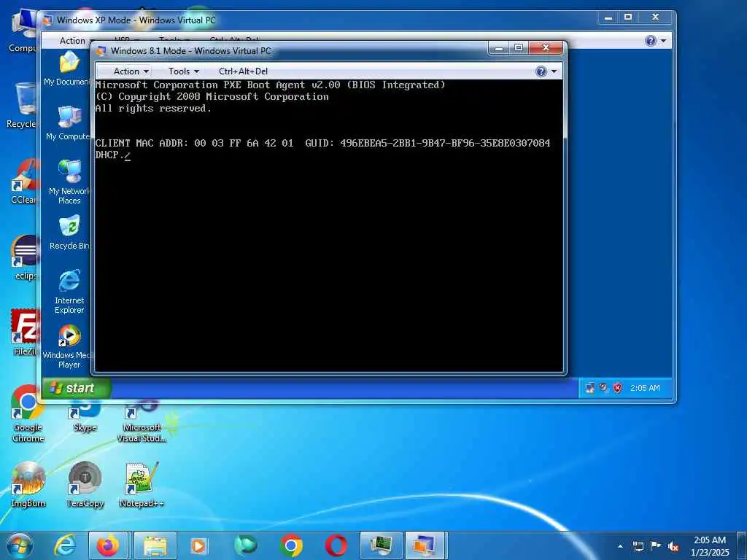Screen dimensions: 747x560
Task: Open Opera from Windows 7 taskbar
Action: [336, 545]
